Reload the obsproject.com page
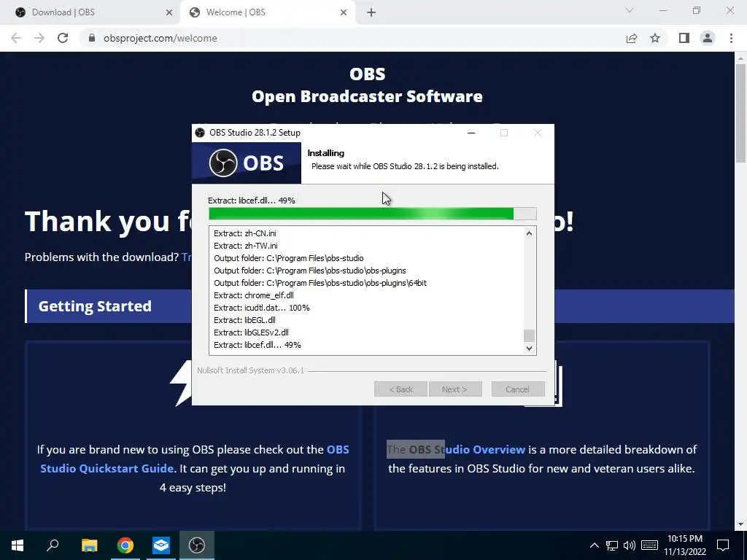The height and width of the screenshot is (560, 747). pyautogui.click(x=63, y=38)
